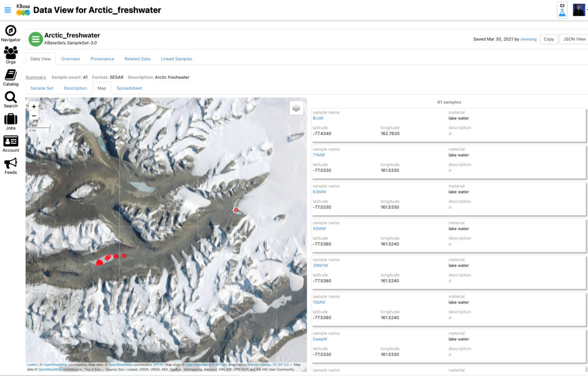Zoom in on the map
Screen dimensions: 588x376
(33, 106)
